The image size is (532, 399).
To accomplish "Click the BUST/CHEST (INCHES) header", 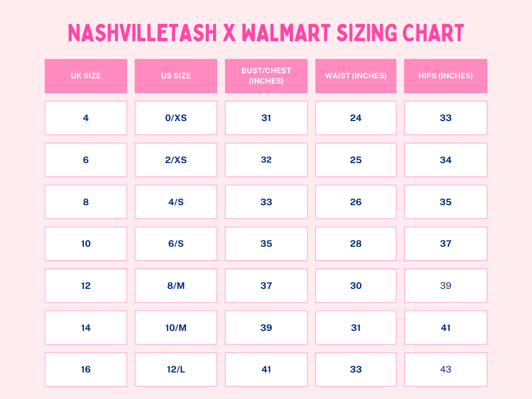I will point(266,76).
